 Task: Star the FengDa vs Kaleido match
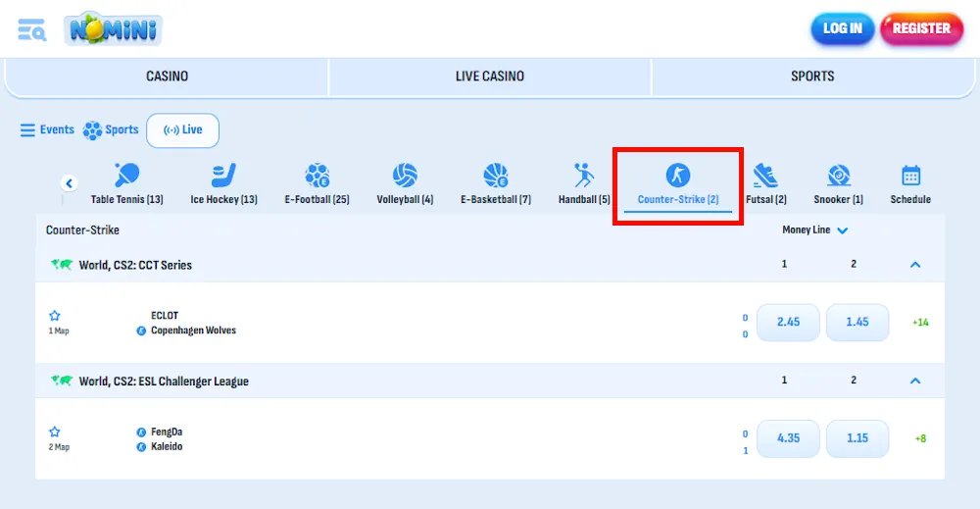[x=55, y=432]
